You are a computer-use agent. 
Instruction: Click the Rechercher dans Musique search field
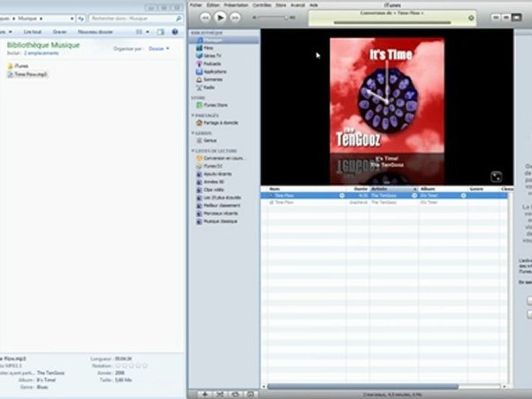pos(136,19)
